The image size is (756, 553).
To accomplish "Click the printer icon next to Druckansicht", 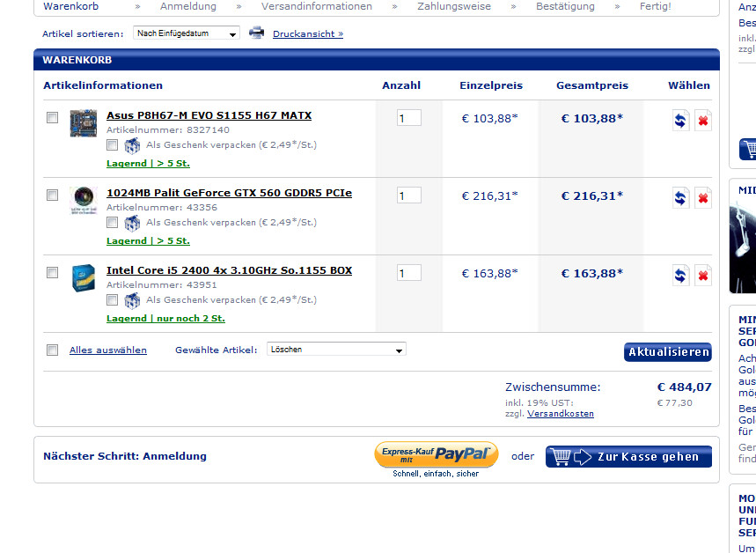I will click(x=256, y=33).
